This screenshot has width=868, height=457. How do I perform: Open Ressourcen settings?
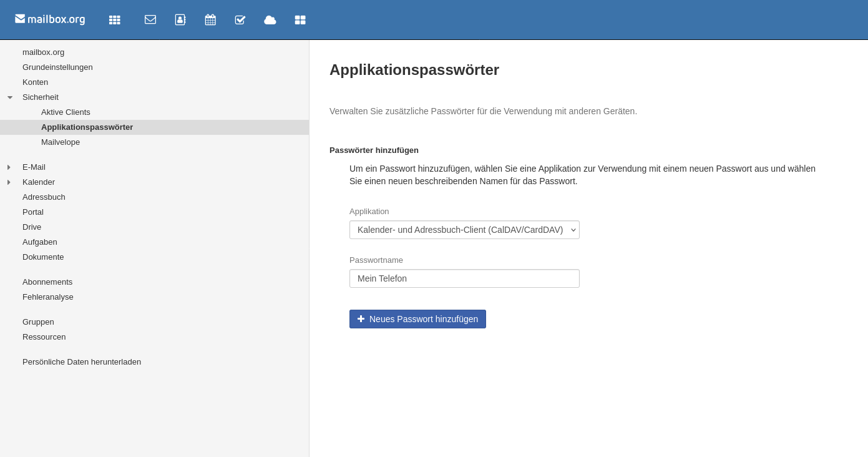click(44, 337)
